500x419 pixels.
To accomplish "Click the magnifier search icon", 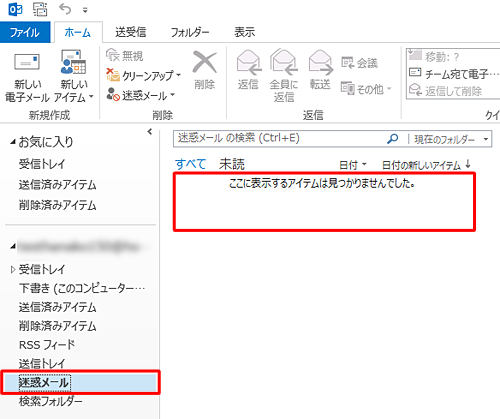I will tap(393, 138).
